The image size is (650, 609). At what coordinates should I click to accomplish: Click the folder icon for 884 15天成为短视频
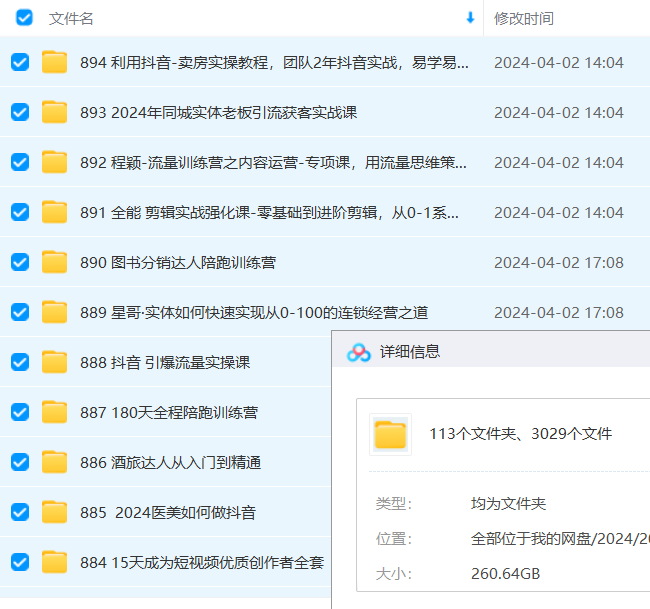[54, 562]
